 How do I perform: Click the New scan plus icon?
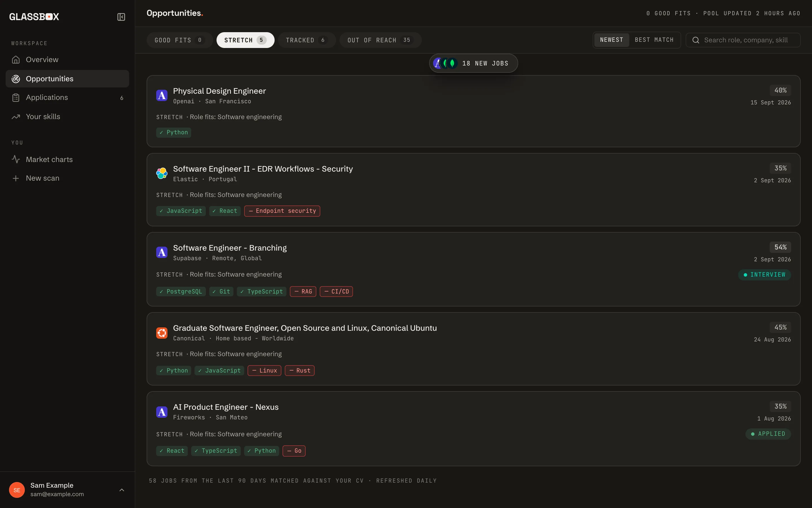tap(16, 178)
